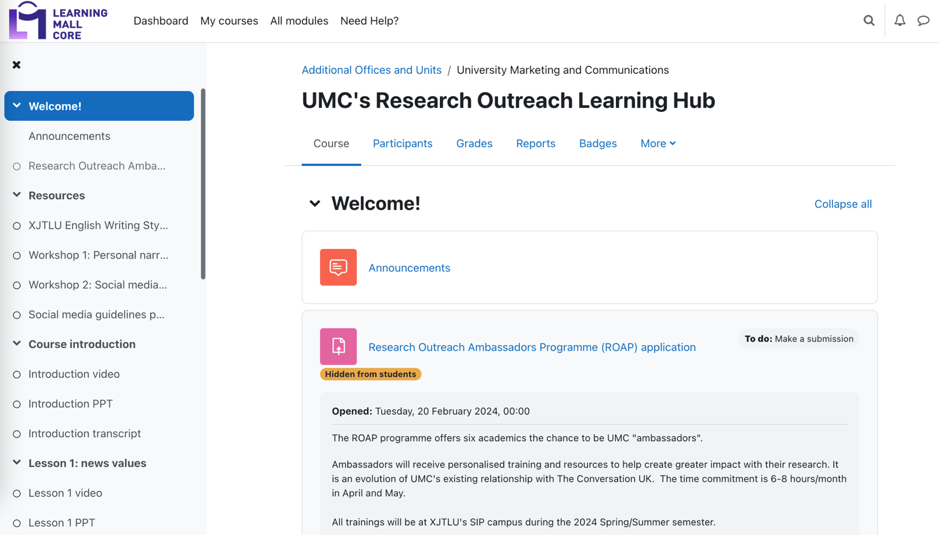Go to Dashboard

pos(160,21)
